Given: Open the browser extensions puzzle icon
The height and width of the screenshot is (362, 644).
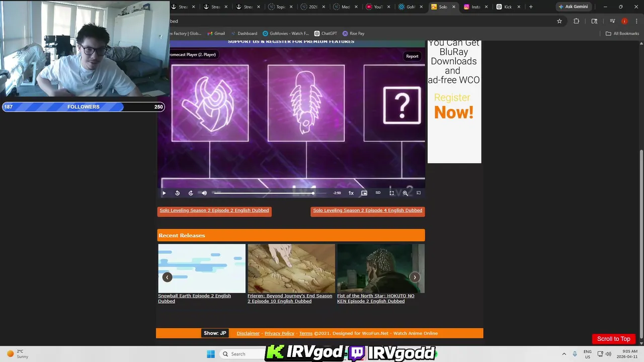Looking at the screenshot, I should pyautogui.click(x=577, y=21).
